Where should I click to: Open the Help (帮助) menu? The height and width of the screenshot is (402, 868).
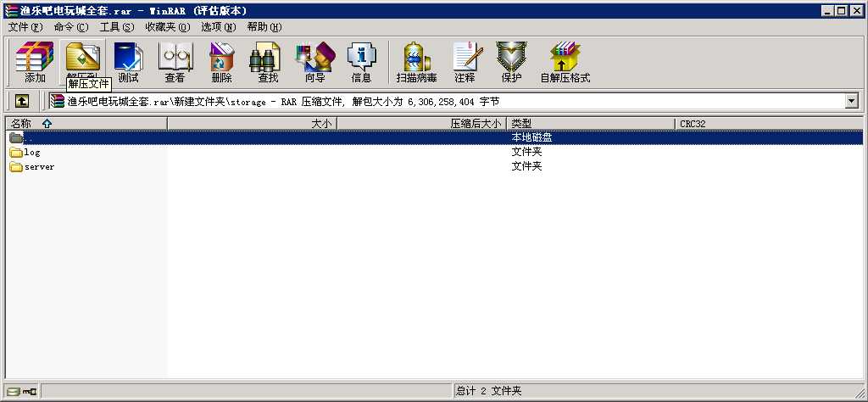pos(264,27)
